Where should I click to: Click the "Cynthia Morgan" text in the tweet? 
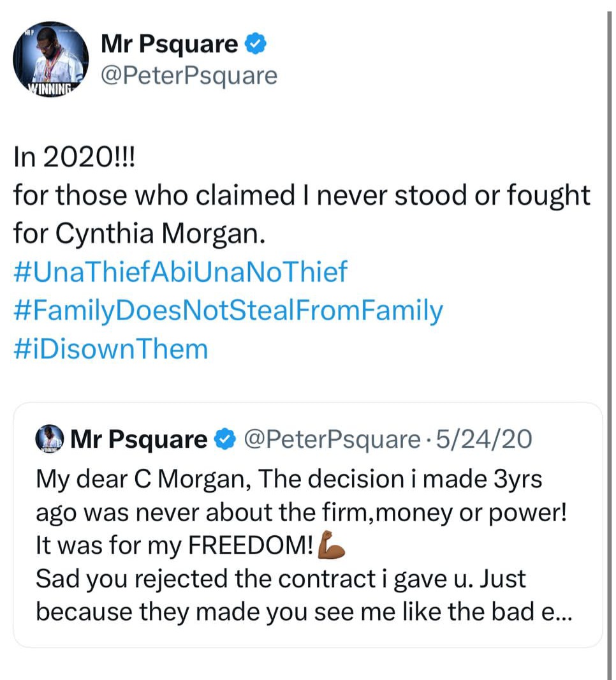tap(159, 233)
